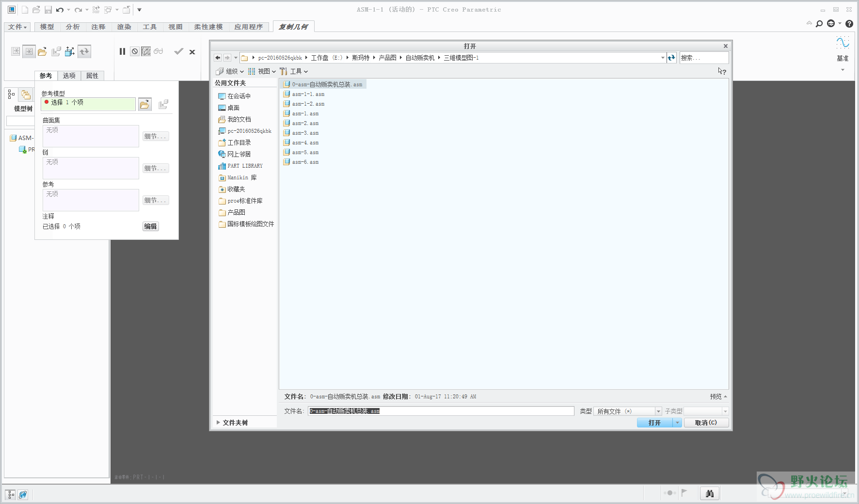Open the 属性 panel tab
Screen dimensions: 859x504
[x=92, y=76]
